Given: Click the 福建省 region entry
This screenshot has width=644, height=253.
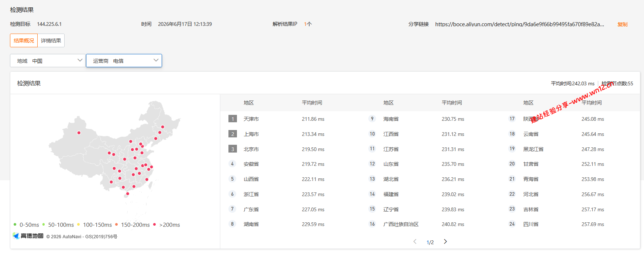Looking at the screenshot, I should (x=391, y=194).
